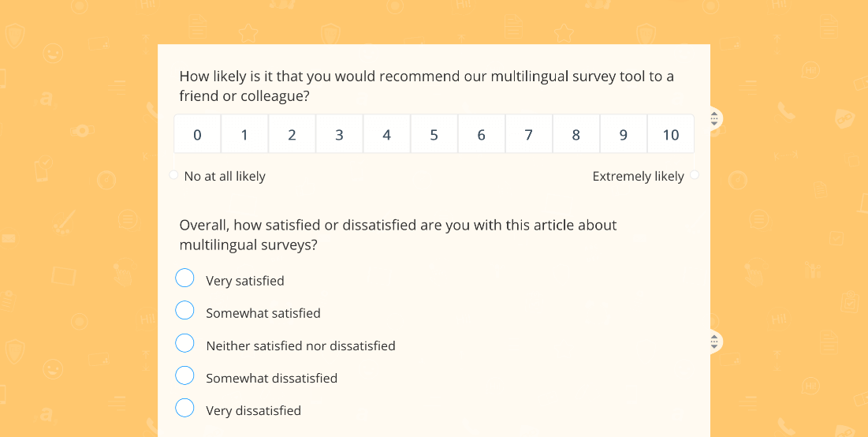This screenshot has width=868, height=437.
Task: Click the reorder handle beside the satisfaction question
Action: 714,342
